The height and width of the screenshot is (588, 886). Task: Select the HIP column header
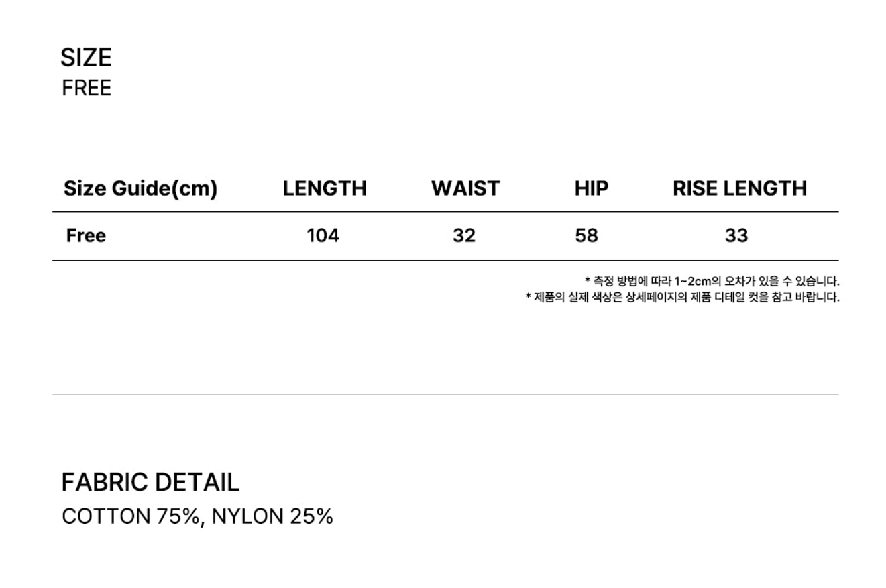click(x=591, y=189)
